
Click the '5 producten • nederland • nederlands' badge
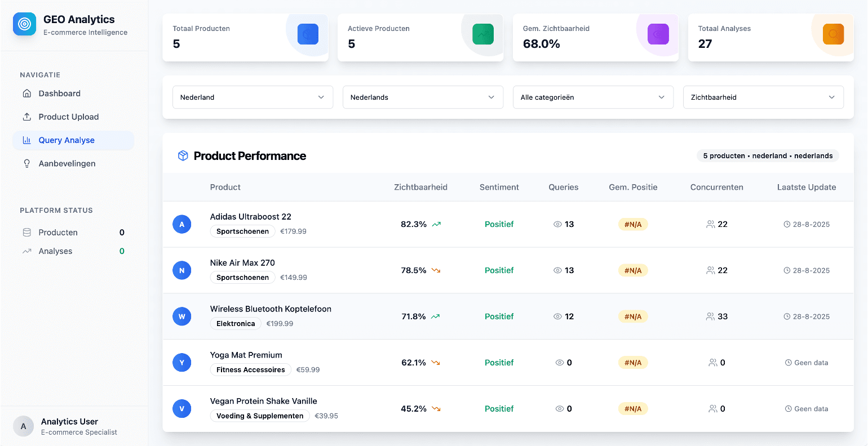pyautogui.click(x=768, y=155)
